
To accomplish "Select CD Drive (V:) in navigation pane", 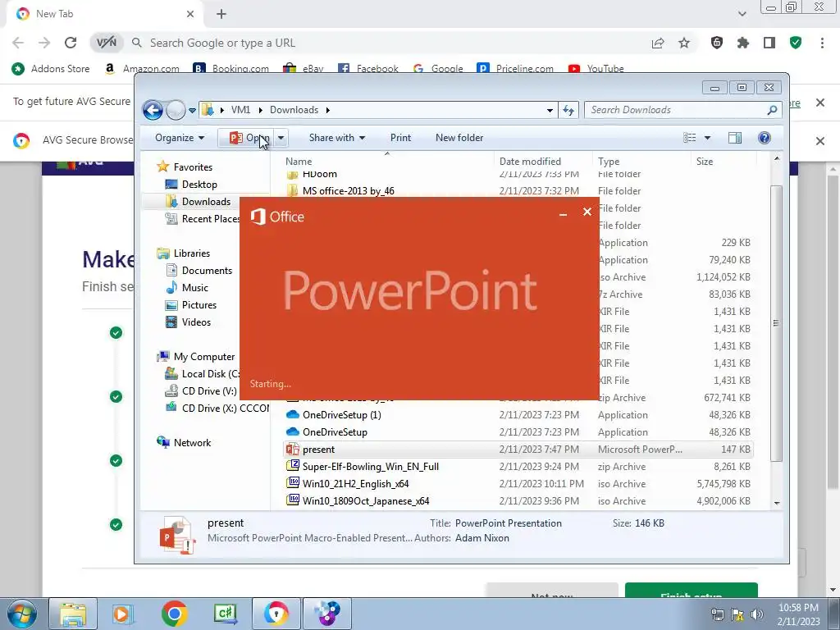I will pos(209,391).
